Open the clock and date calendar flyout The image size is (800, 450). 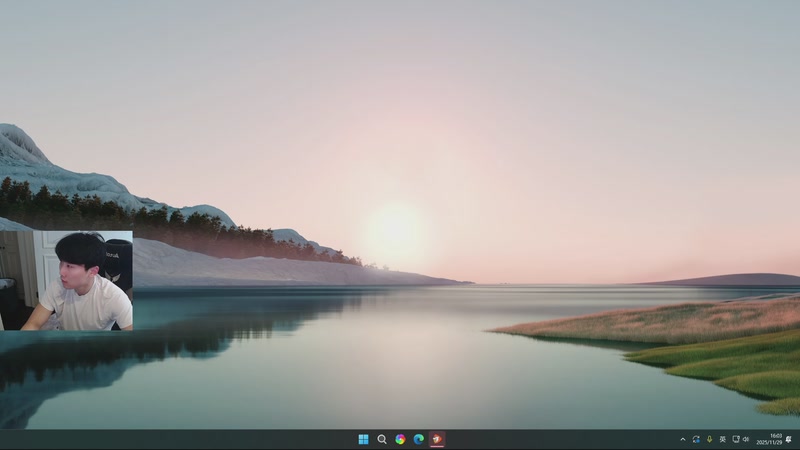769,439
